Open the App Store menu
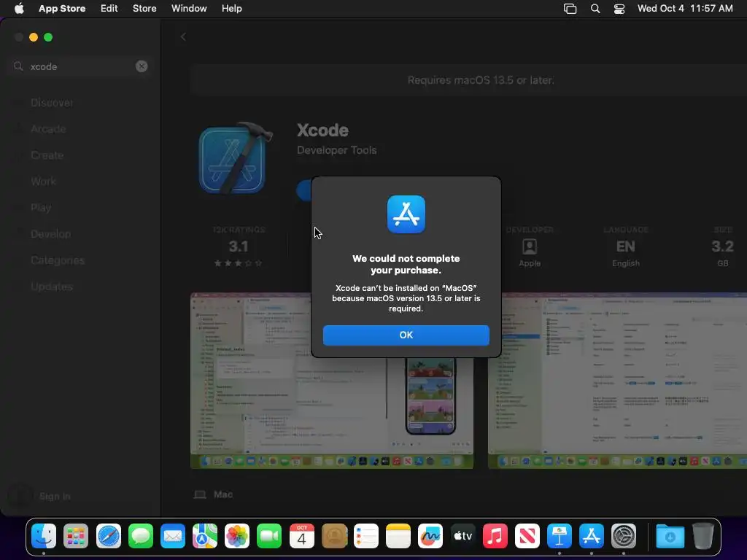747x560 pixels. point(62,9)
